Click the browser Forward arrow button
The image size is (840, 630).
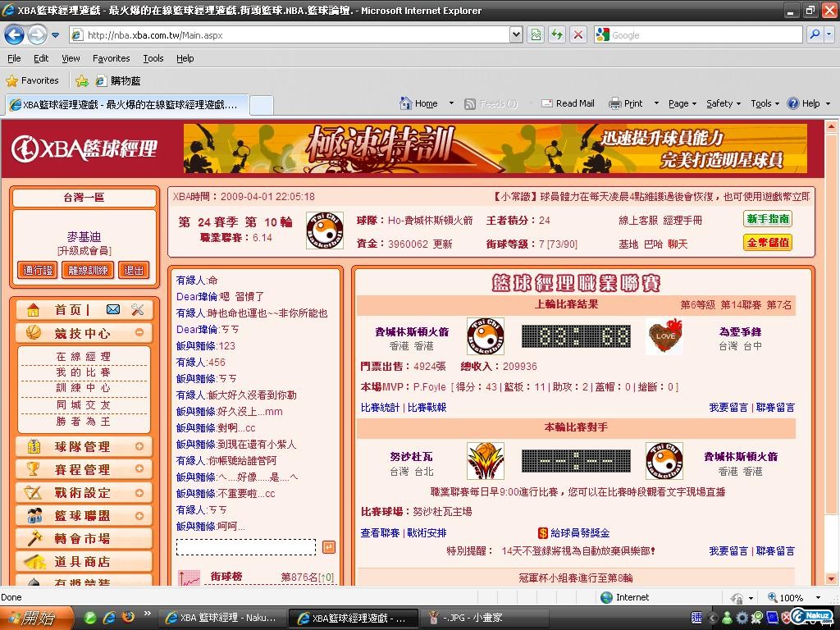pos(37,35)
